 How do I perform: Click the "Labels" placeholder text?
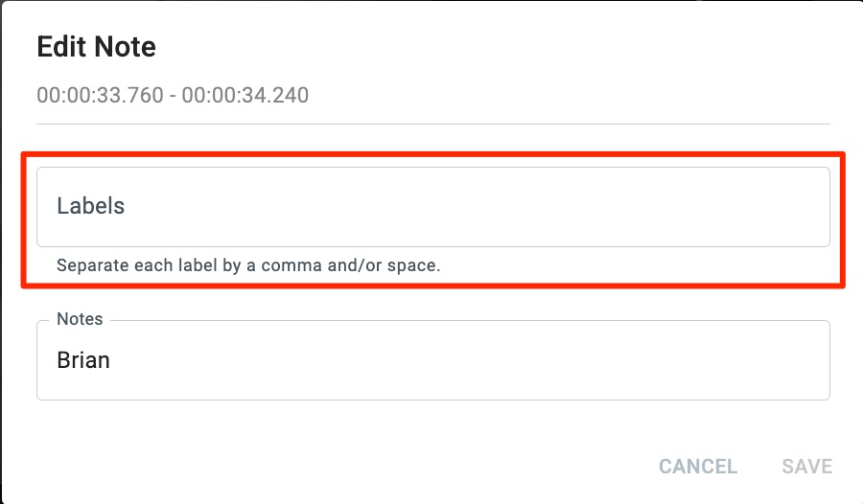click(x=91, y=206)
